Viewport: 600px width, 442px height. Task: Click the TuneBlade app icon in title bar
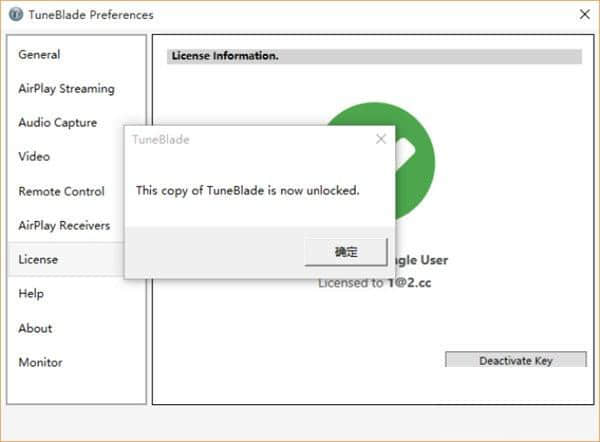click(x=16, y=15)
